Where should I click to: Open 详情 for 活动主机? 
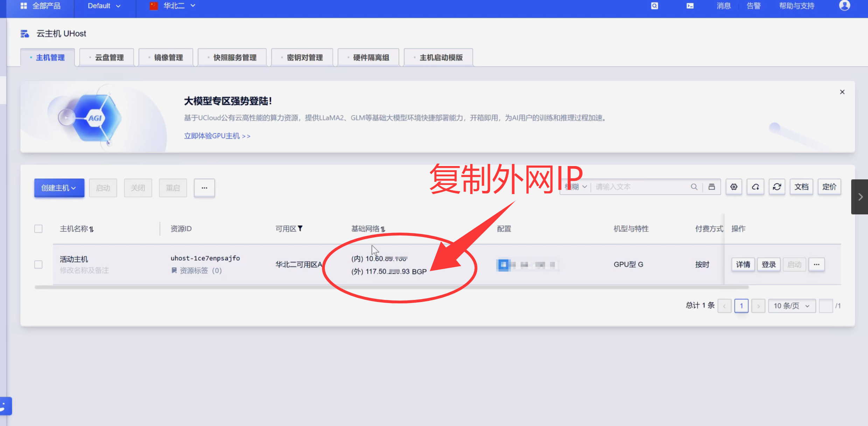[743, 264]
